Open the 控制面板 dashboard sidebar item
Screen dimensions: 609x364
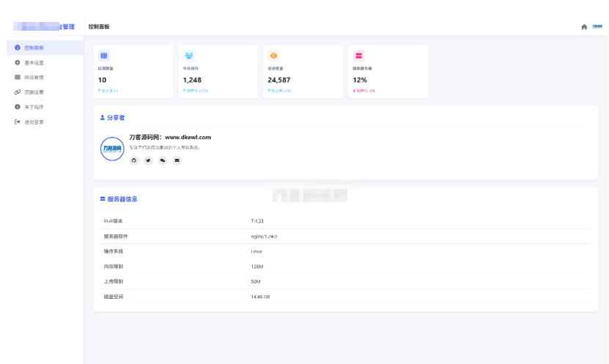tap(45, 48)
